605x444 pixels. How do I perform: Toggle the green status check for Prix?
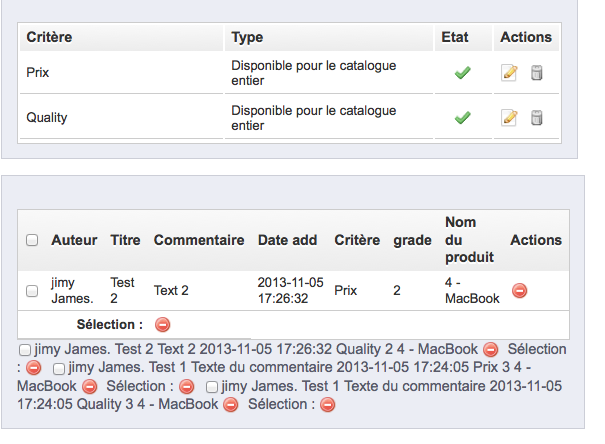tap(462, 73)
